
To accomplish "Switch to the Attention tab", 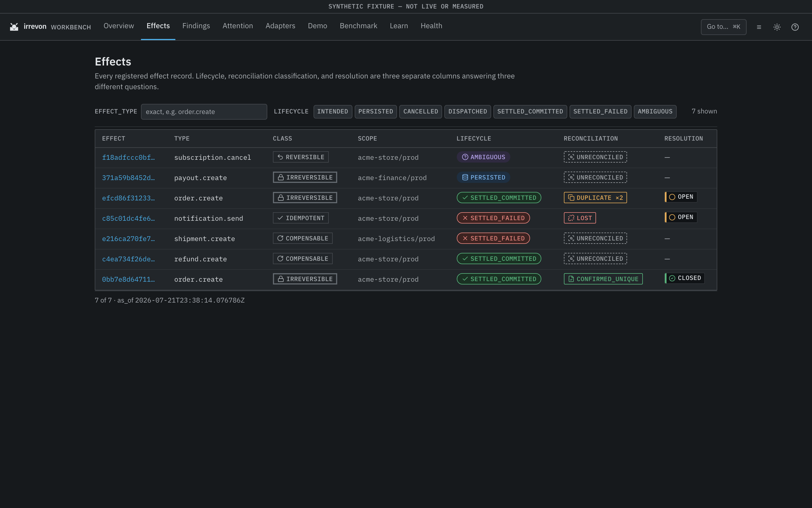I will 238,26.
